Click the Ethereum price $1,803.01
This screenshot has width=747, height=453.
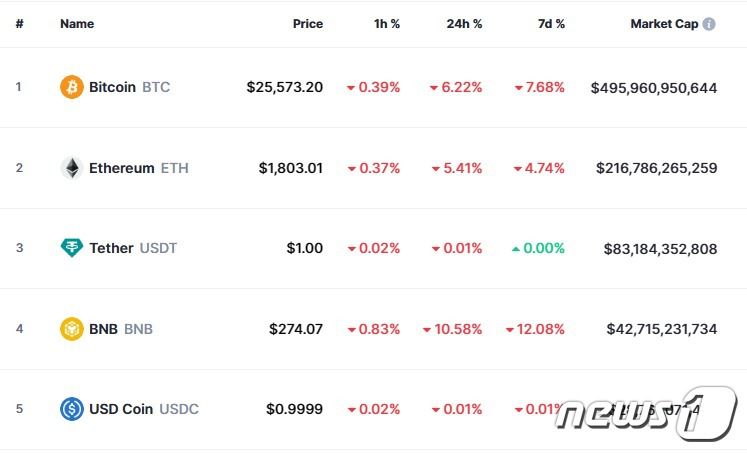[290, 168]
